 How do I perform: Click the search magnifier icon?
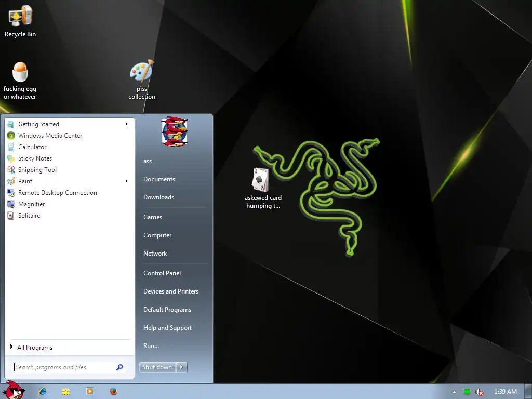pyautogui.click(x=120, y=367)
